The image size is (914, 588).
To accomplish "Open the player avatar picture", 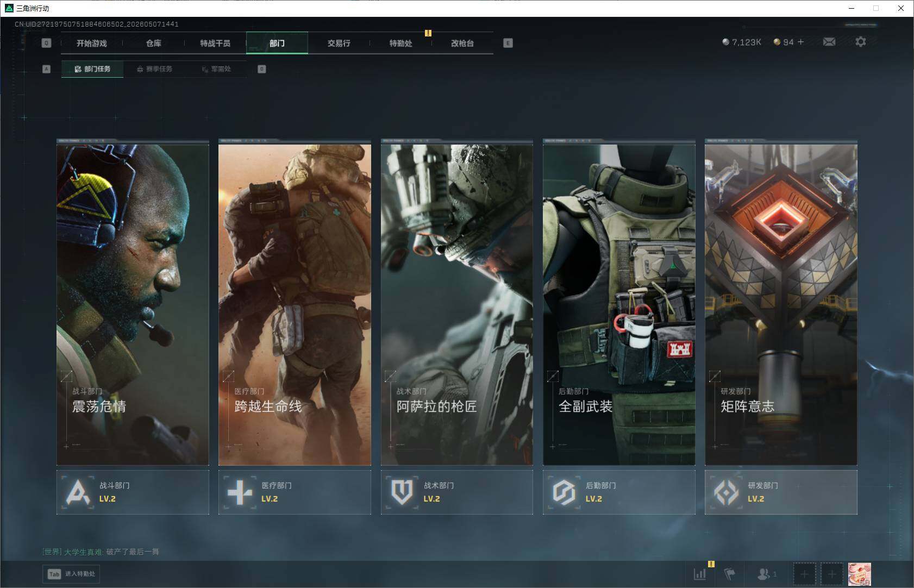I will click(x=859, y=574).
